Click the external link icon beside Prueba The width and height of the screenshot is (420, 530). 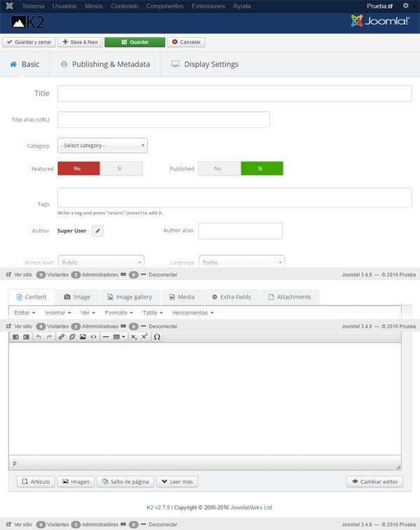point(391,6)
